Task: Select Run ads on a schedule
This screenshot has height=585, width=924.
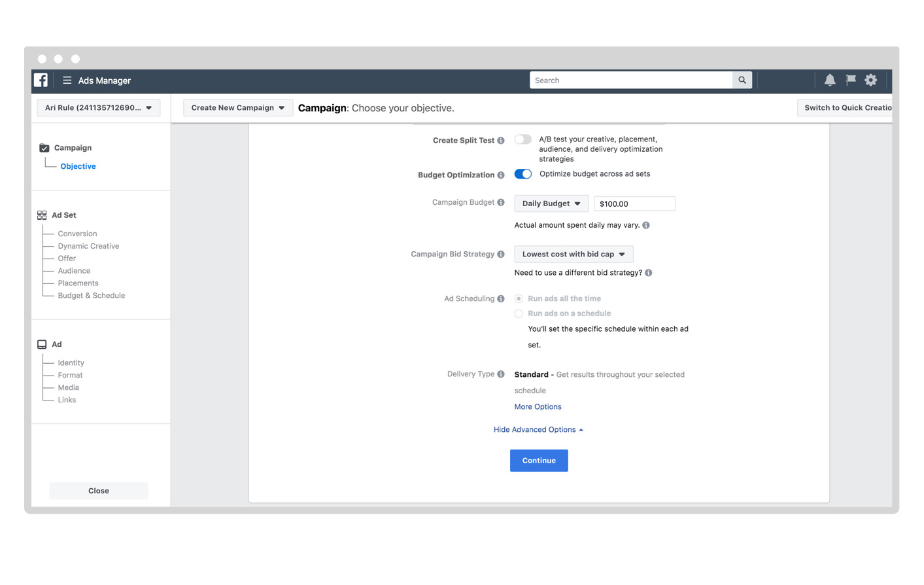Action: coord(519,313)
